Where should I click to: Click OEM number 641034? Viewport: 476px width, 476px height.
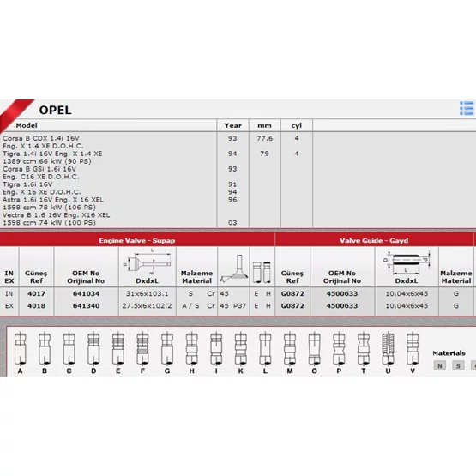[x=87, y=293]
